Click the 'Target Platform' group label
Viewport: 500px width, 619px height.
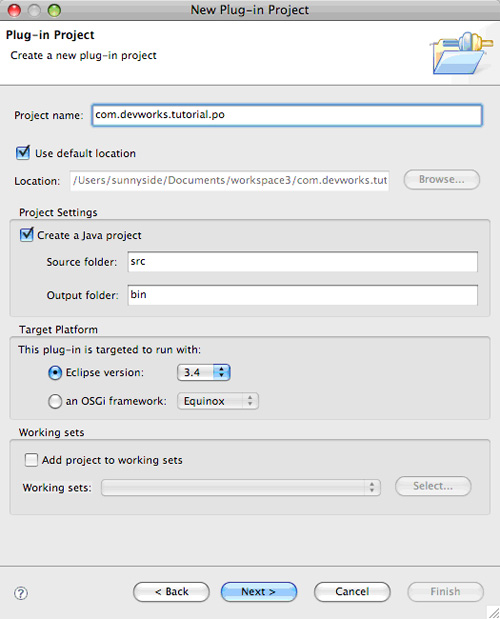[58, 330]
